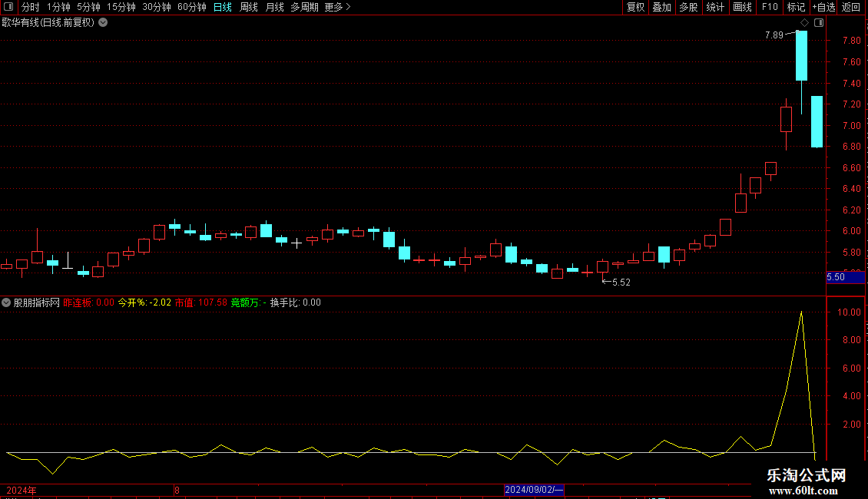Image resolution: width=868 pixels, height=499 pixels.
Task: Open the indicator dropdown beside 股朋指标网
Action: point(6,302)
